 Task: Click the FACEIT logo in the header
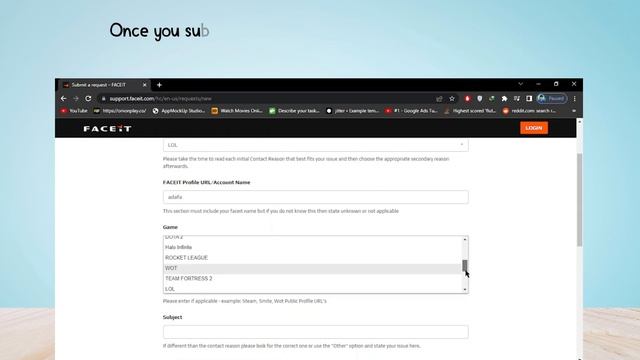107,129
